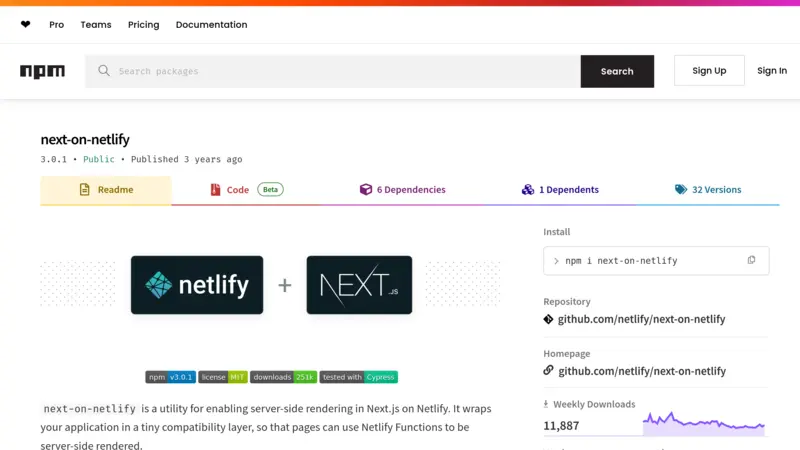Click the black Search button
Viewport: 800px width, 450px height.
[x=617, y=71]
